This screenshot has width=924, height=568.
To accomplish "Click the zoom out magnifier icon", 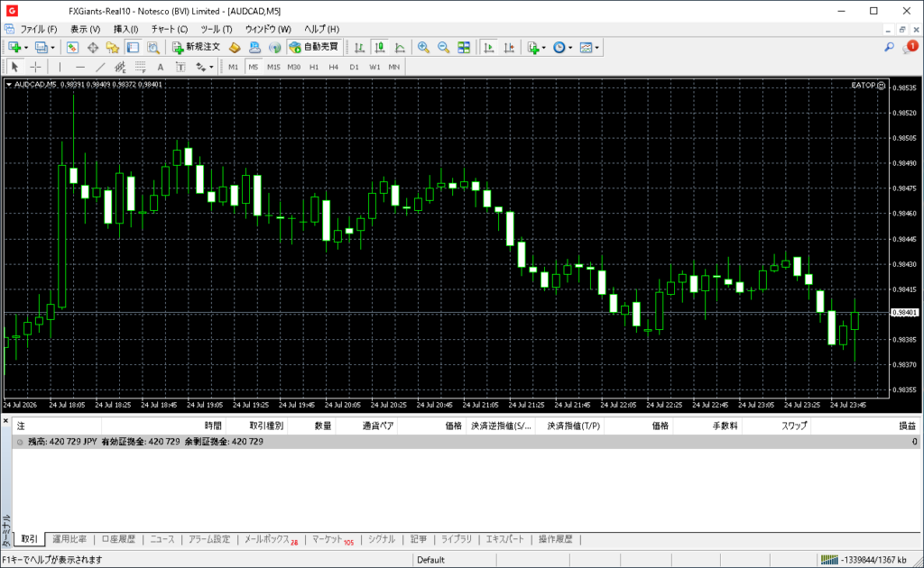I will point(443,48).
